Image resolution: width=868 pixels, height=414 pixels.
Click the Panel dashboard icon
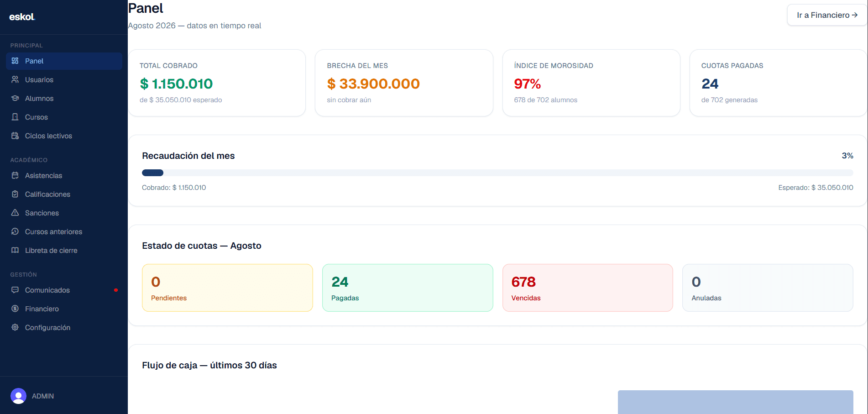click(x=15, y=61)
